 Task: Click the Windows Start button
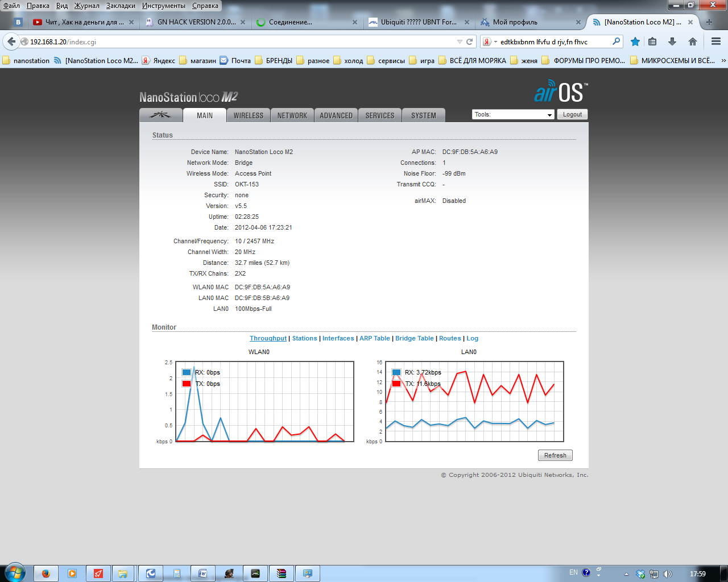14,573
